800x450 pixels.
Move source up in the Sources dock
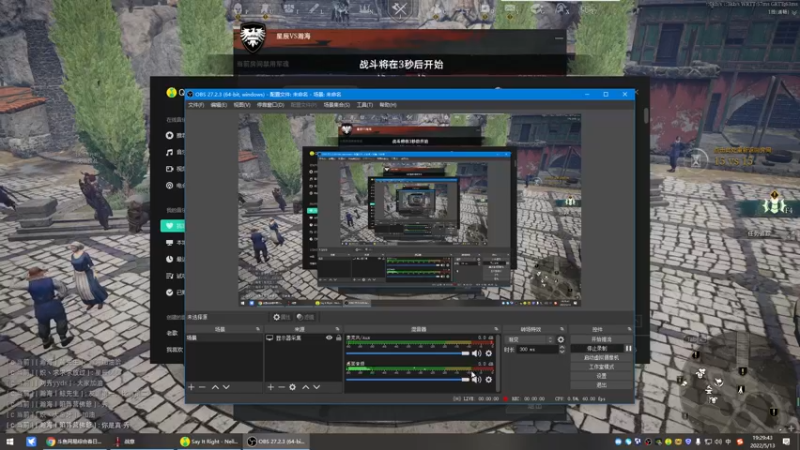(x=305, y=387)
